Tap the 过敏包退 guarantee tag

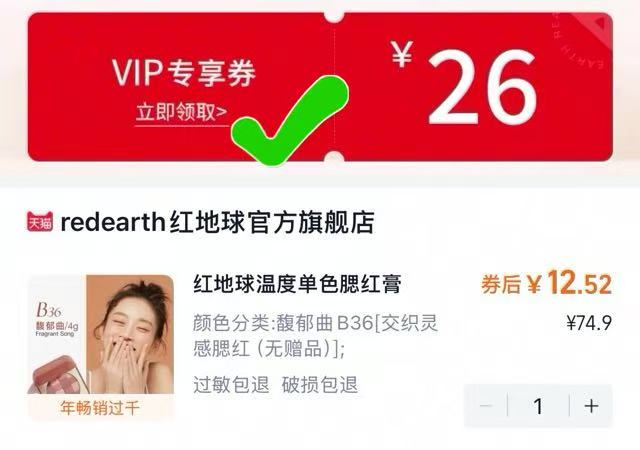231,385
